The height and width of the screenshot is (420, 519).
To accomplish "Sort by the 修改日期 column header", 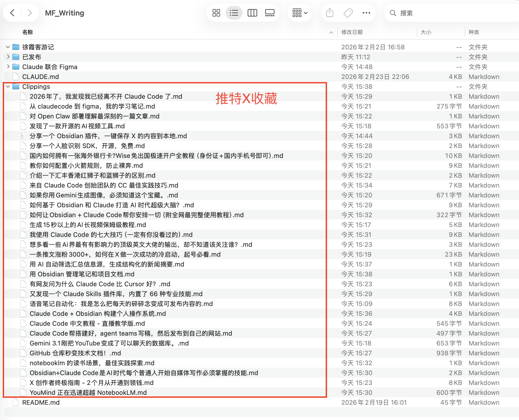I will coord(352,32).
